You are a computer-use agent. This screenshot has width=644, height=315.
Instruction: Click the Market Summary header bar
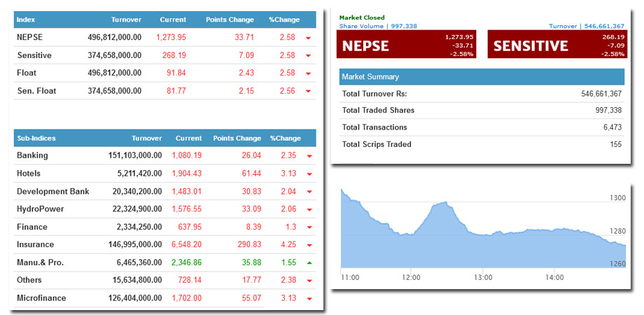(x=482, y=77)
